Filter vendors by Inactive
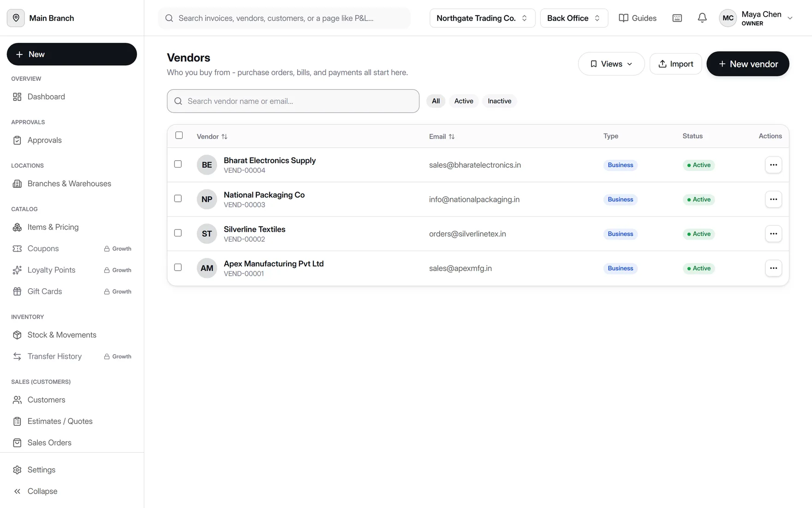 tap(499, 101)
